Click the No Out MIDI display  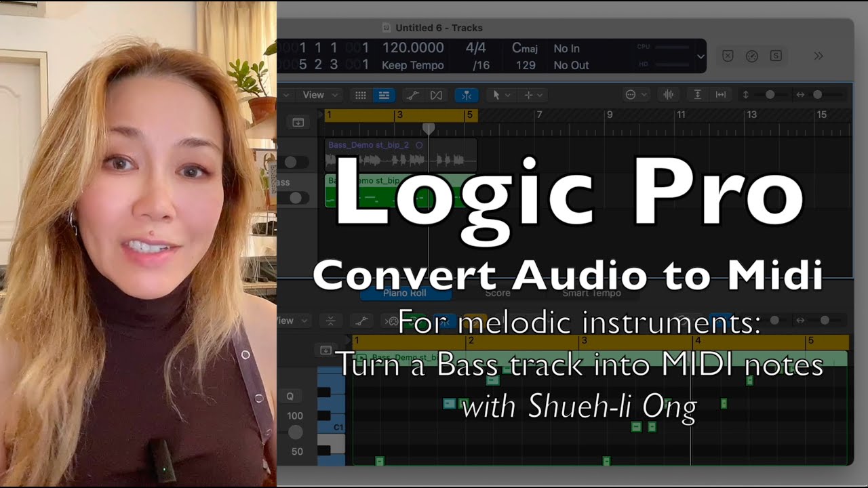click(571, 66)
